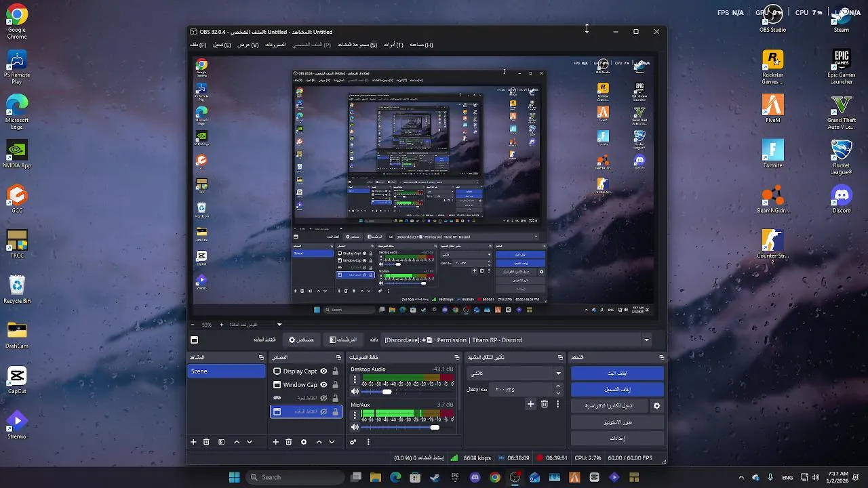The height and width of the screenshot is (488, 868).
Task: Undock the Controls panel with its float icon
Action: tap(661, 357)
